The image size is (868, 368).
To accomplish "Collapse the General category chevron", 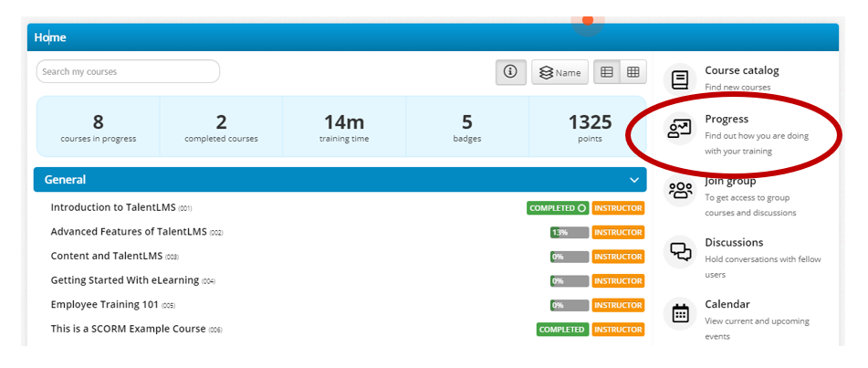I will coord(634,180).
